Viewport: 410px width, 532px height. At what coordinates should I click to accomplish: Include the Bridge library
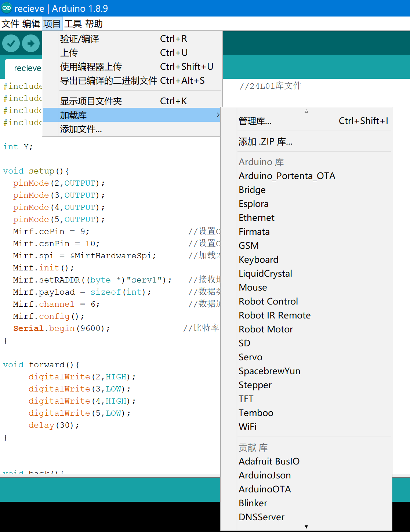tap(306, 190)
